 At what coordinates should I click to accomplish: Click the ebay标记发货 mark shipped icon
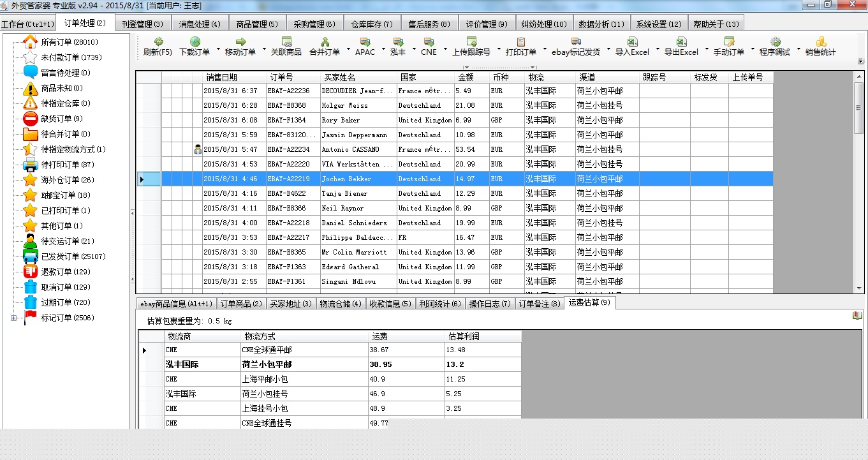coord(575,41)
